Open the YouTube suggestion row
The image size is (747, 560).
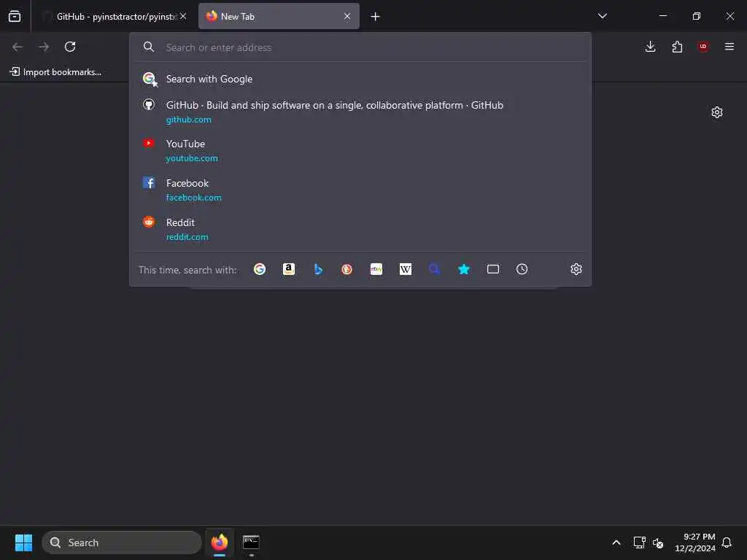(x=360, y=150)
